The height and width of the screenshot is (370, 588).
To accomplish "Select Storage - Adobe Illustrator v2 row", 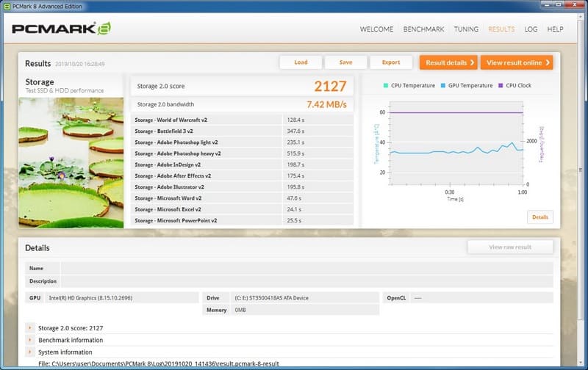I will click(x=243, y=187).
